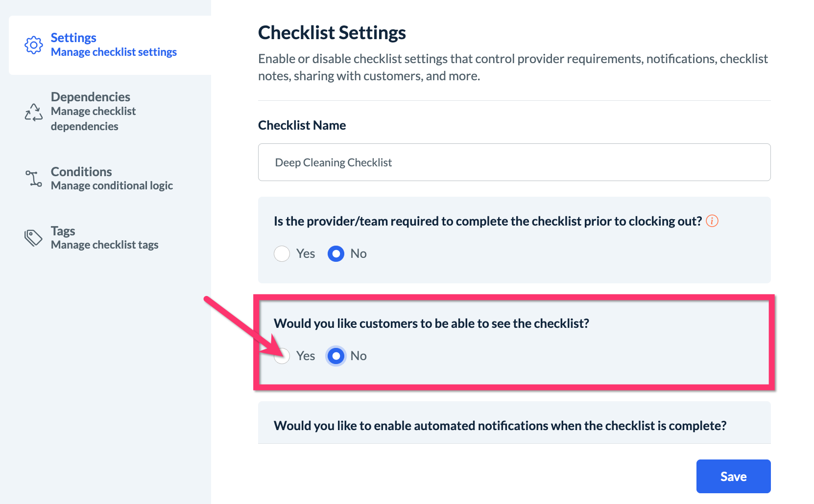The width and height of the screenshot is (814, 504).
Task: Click the 'Manage checklist tags' subtitle
Action: [x=104, y=245]
